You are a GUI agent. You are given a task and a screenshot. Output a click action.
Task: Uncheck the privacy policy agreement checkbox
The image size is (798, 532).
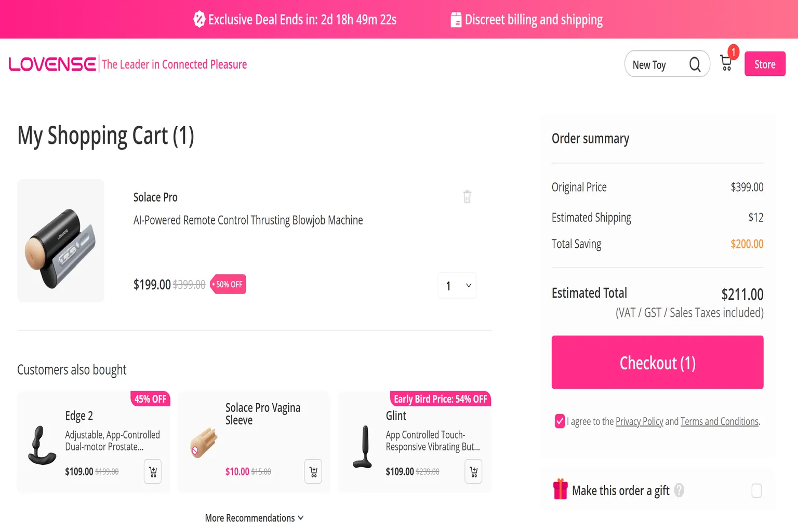pyautogui.click(x=560, y=421)
